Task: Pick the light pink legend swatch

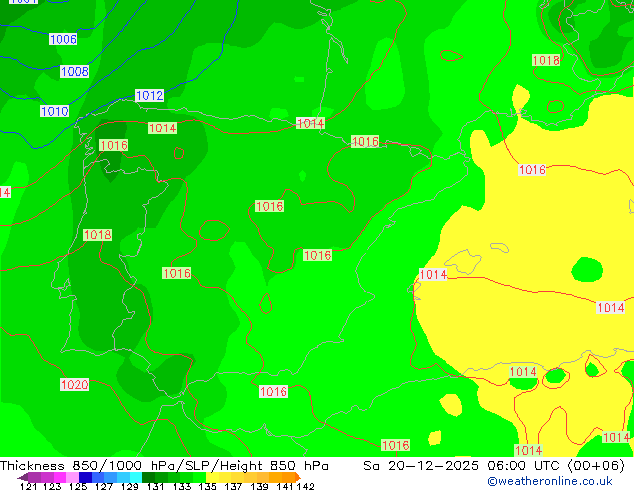Action: pos(72,477)
